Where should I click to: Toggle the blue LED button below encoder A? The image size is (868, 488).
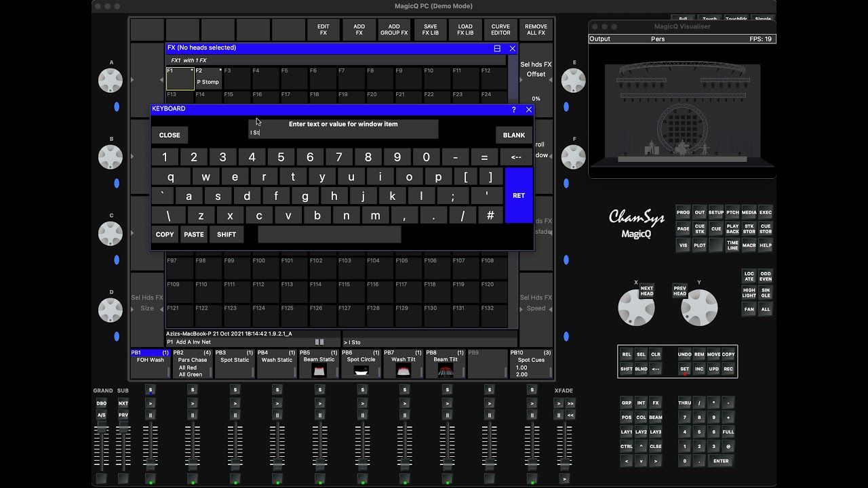tap(117, 106)
